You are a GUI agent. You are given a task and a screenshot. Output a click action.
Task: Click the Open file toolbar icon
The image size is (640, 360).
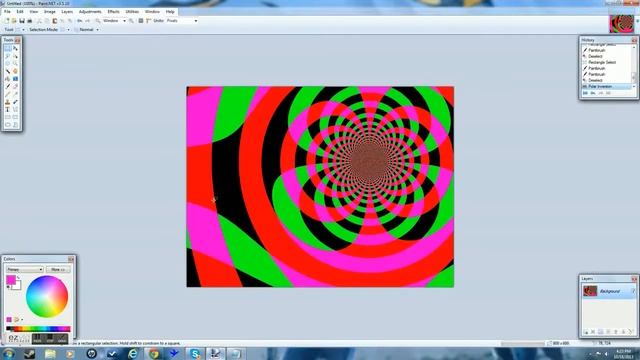coord(13,20)
